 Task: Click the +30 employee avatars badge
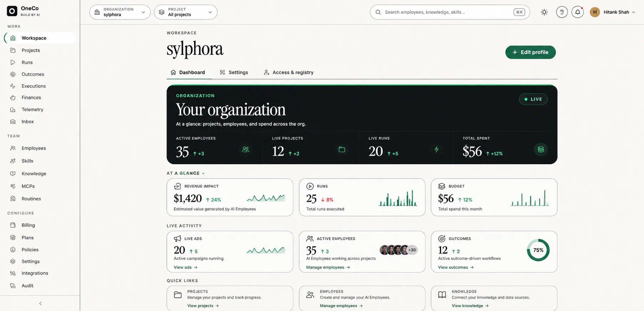coord(412,250)
